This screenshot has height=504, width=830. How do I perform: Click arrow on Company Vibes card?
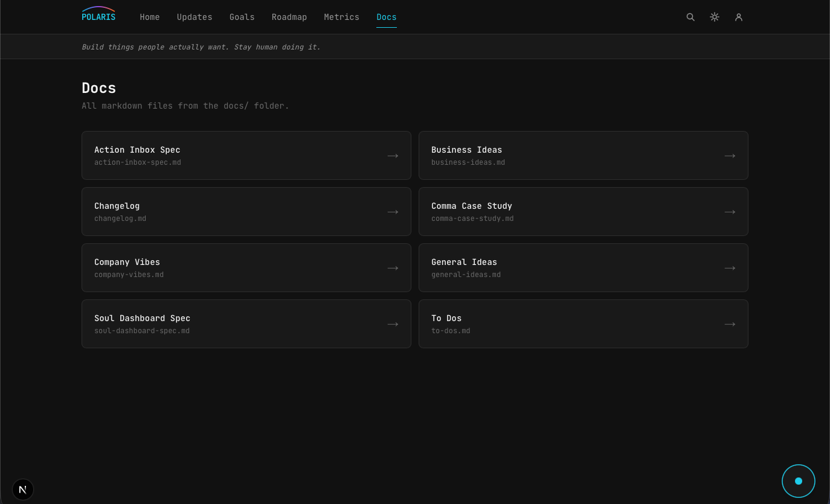click(393, 268)
